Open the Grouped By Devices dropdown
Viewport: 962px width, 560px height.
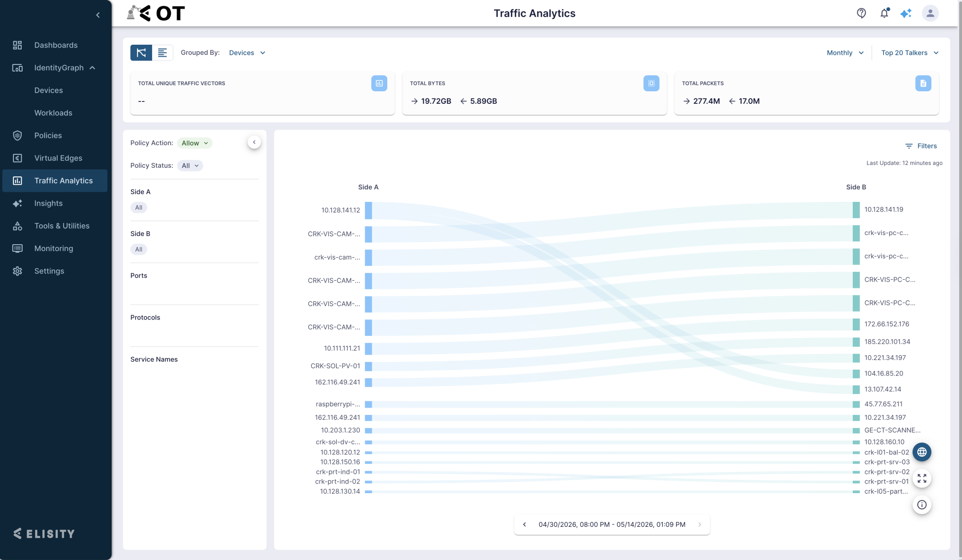point(247,53)
